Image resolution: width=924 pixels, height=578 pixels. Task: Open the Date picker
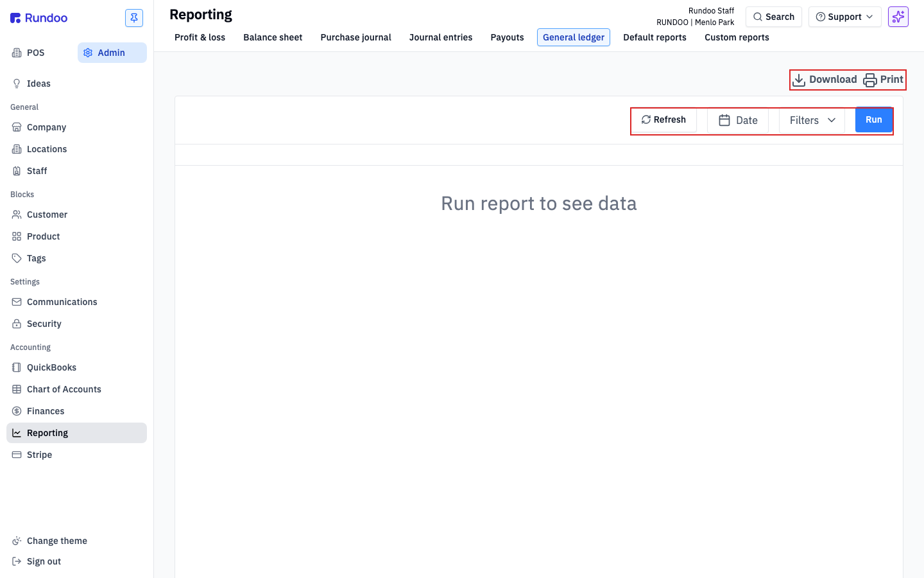[x=738, y=120]
